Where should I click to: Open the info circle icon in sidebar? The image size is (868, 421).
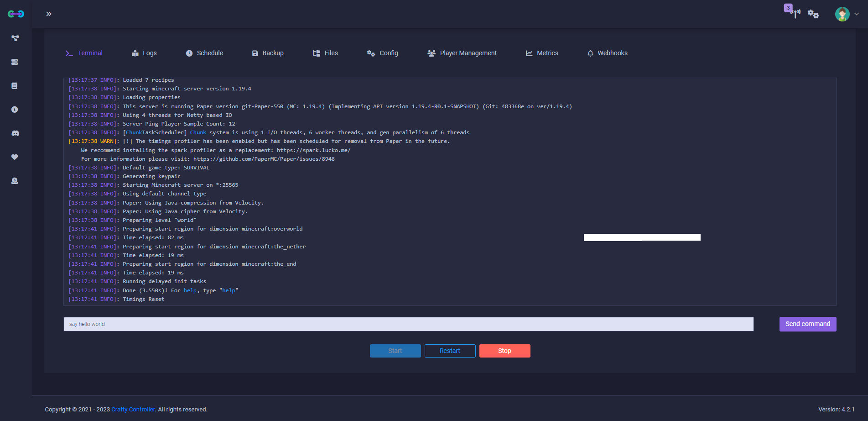click(15, 110)
